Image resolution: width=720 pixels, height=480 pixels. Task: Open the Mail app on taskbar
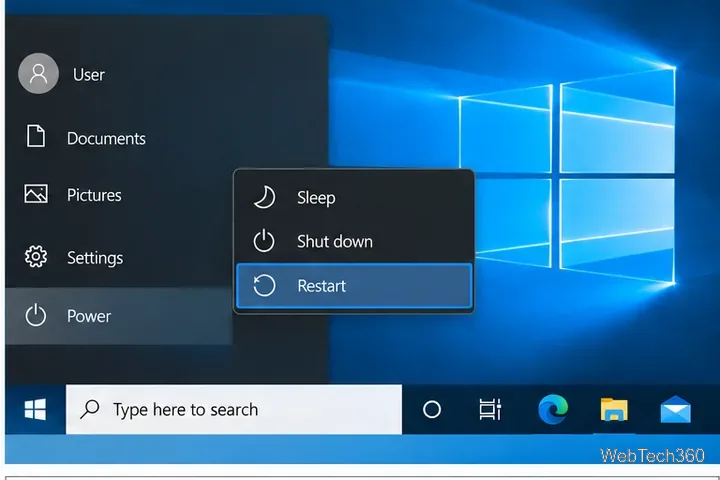[675, 409]
